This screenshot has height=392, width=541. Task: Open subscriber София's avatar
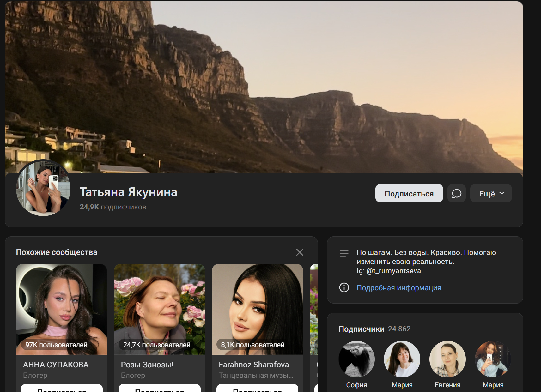click(357, 359)
